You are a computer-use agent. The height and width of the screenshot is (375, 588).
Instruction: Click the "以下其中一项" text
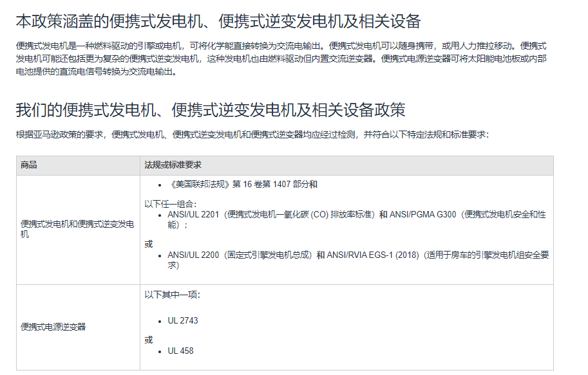[172, 295]
